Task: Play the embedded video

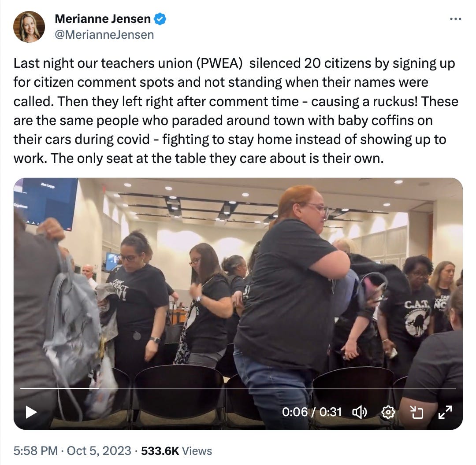Action: coord(31,412)
